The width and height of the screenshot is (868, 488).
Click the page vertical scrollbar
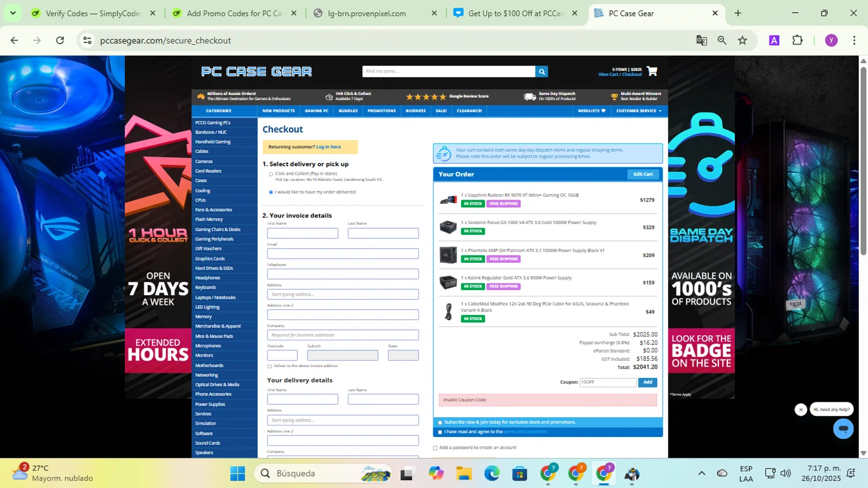863,161
